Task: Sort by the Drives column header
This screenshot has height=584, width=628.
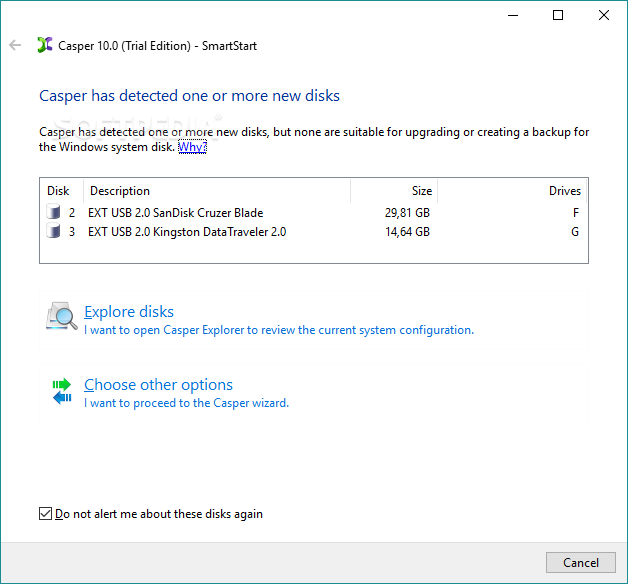Action: pyautogui.click(x=512, y=191)
